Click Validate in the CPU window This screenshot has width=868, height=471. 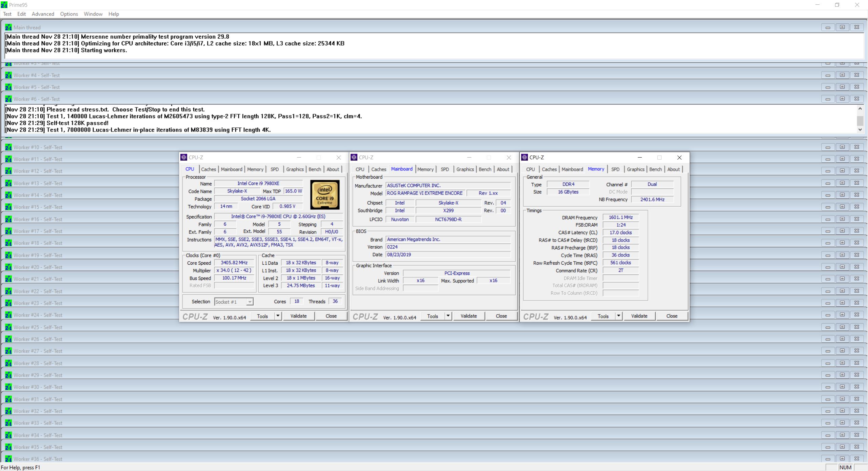click(298, 316)
